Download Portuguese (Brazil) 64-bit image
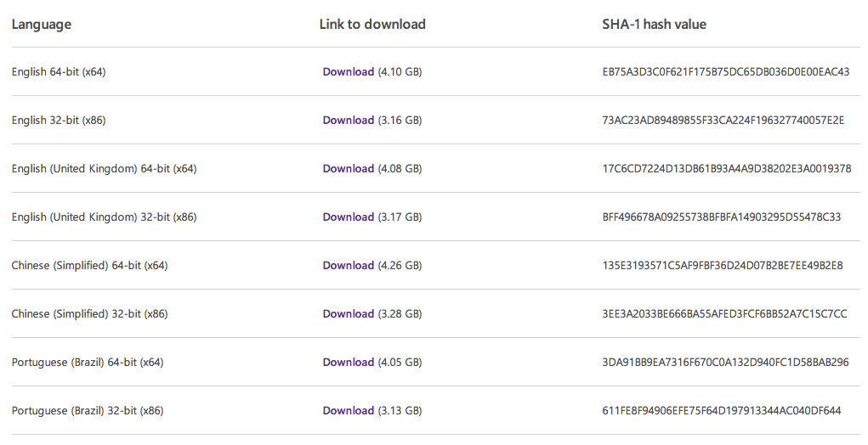The image size is (868, 445). [349, 362]
